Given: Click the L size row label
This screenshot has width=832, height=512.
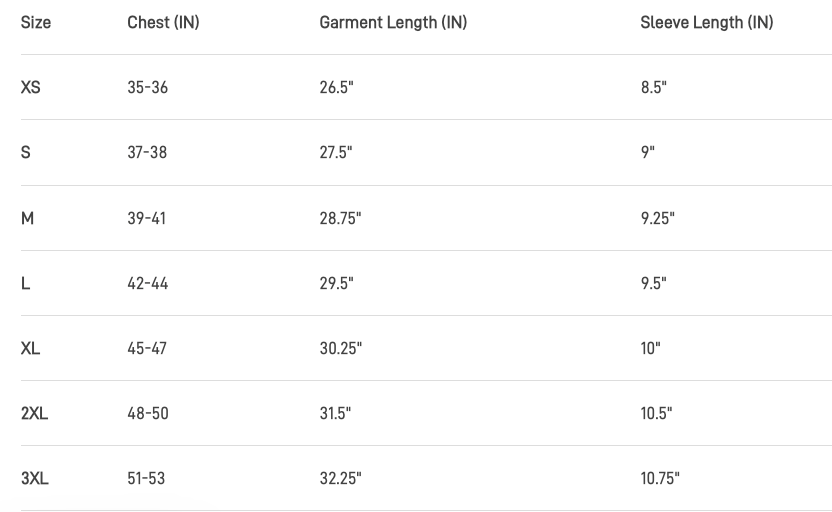Looking at the screenshot, I should [25, 283].
